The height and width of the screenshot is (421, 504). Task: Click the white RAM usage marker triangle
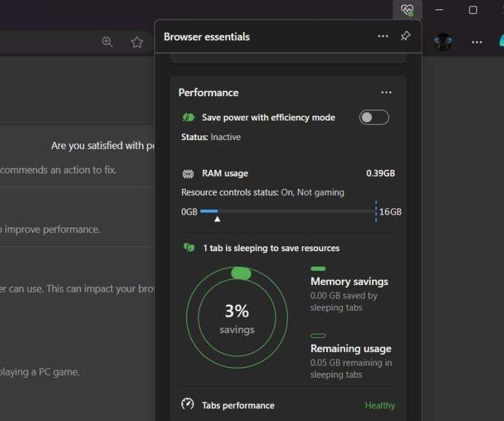[x=217, y=219]
